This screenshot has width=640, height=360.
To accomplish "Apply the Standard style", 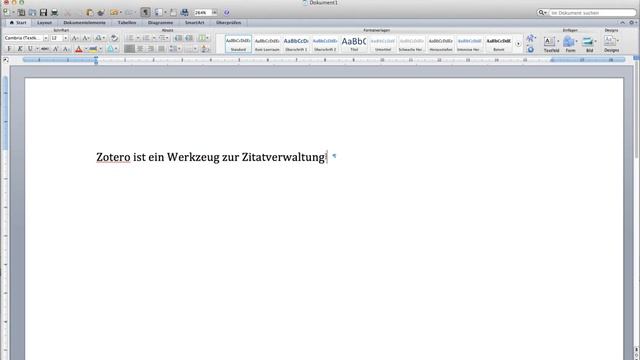I will (x=238, y=44).
